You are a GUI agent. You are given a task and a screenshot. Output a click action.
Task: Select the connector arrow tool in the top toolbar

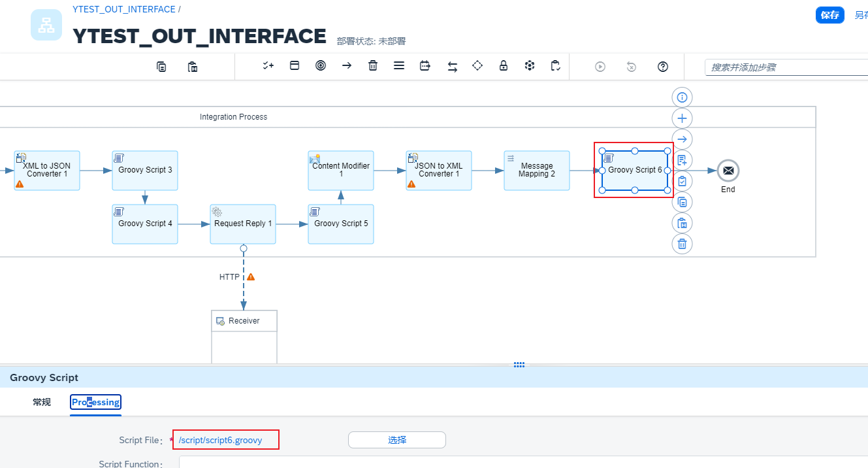[x=347, y=66]
